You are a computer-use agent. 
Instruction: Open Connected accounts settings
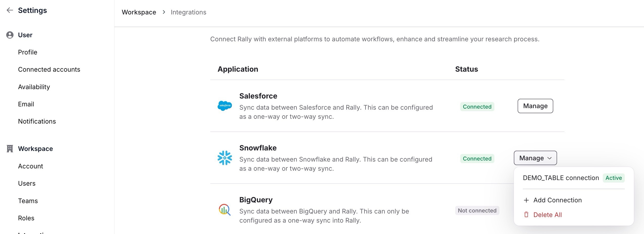click(49, 69)
